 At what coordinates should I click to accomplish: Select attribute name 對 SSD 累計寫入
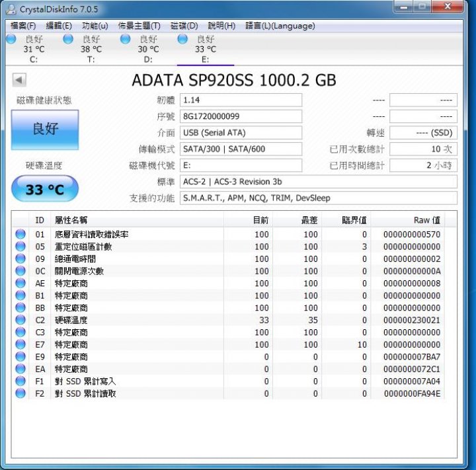[85, 381]
